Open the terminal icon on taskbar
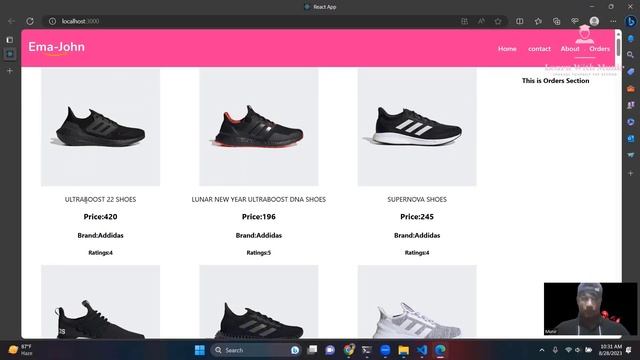Screen dimensions: 640x360 [x=367, y=350]
